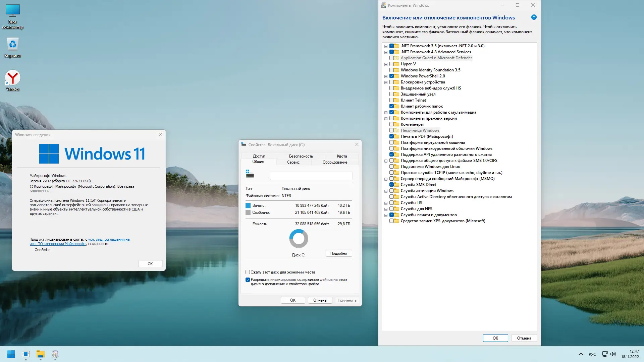Enable the Hyper-V checkbox

pyautogui.click(x=391, y=64)
